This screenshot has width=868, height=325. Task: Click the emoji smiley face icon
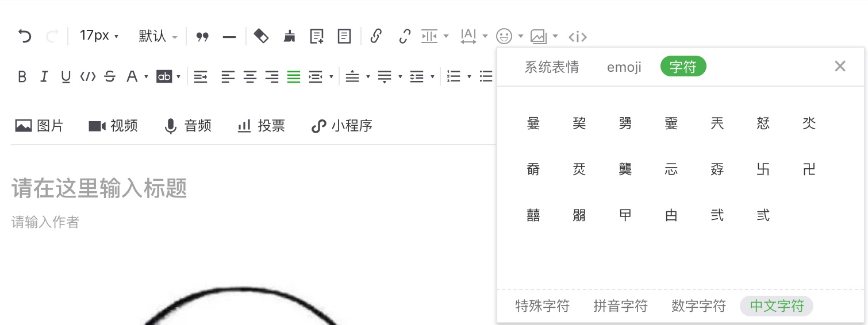[x=504, y=36]
